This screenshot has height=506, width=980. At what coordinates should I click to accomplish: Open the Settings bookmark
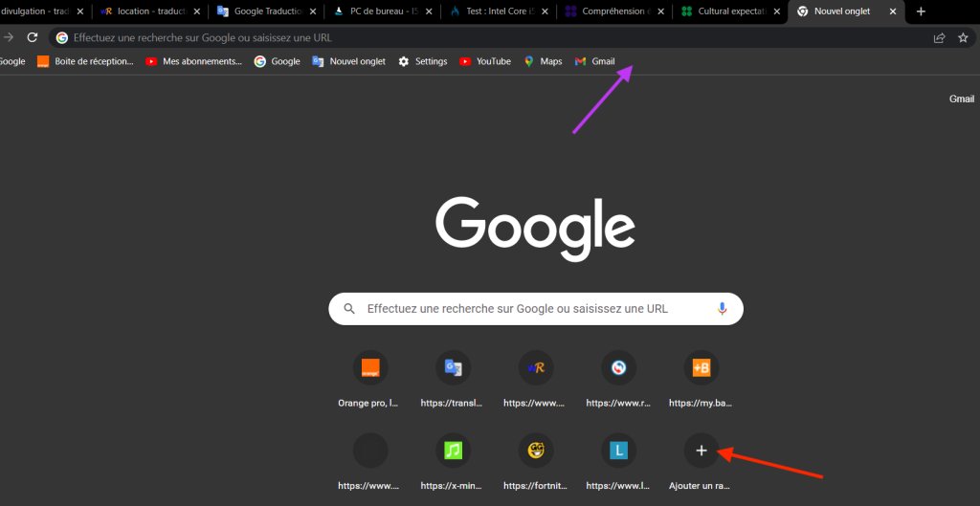tap(423, 61)
